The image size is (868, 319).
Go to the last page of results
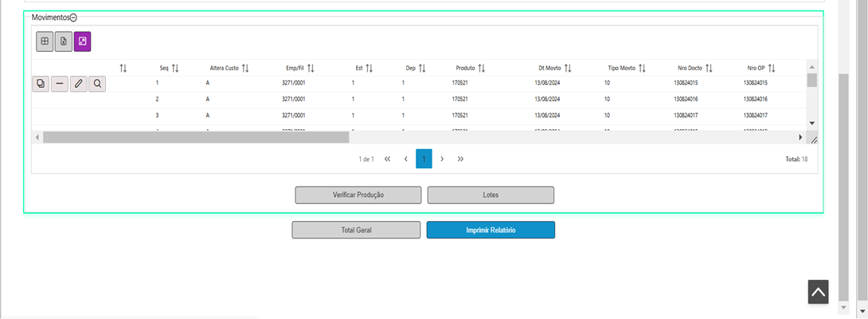pos(460,159)
